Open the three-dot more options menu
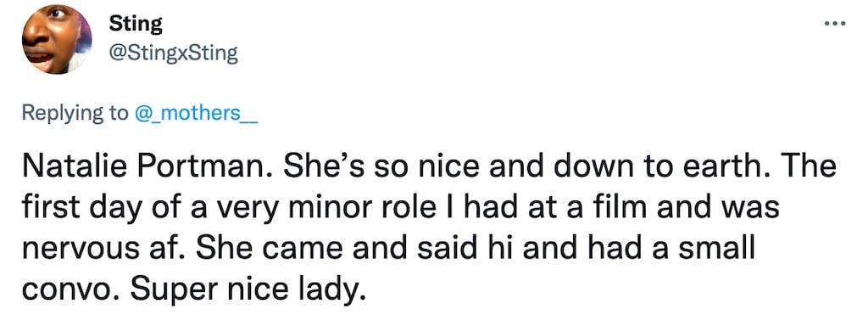This screenshot has height=326, width=868. pyautogui.click(x=835, y=23)
